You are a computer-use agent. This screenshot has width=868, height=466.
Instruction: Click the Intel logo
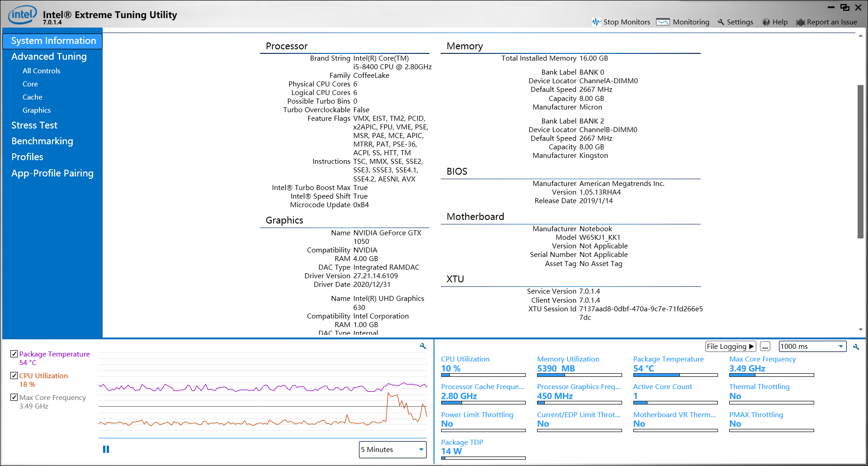click(x=22, y=14)
